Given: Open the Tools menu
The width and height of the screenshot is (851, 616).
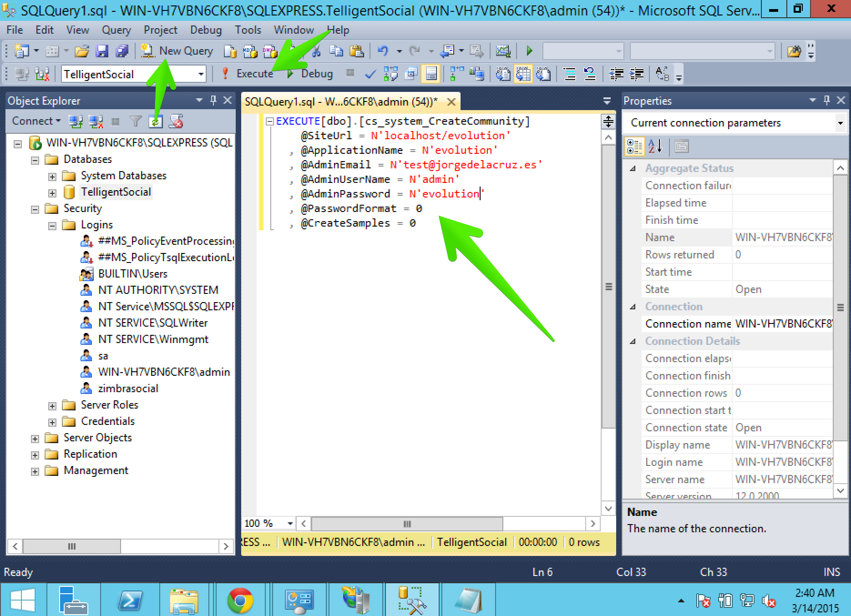Looking at the screenshot, I should [248, 30].
